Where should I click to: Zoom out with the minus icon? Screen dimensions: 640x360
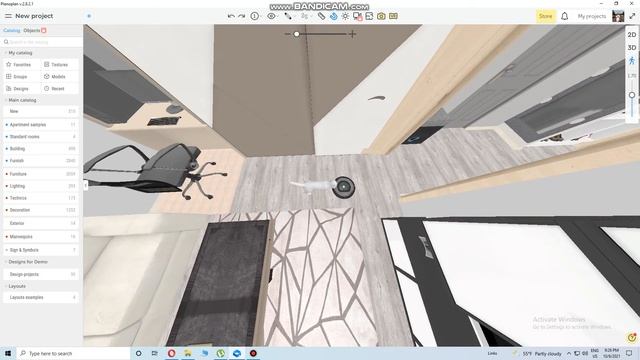coord(287,34)
